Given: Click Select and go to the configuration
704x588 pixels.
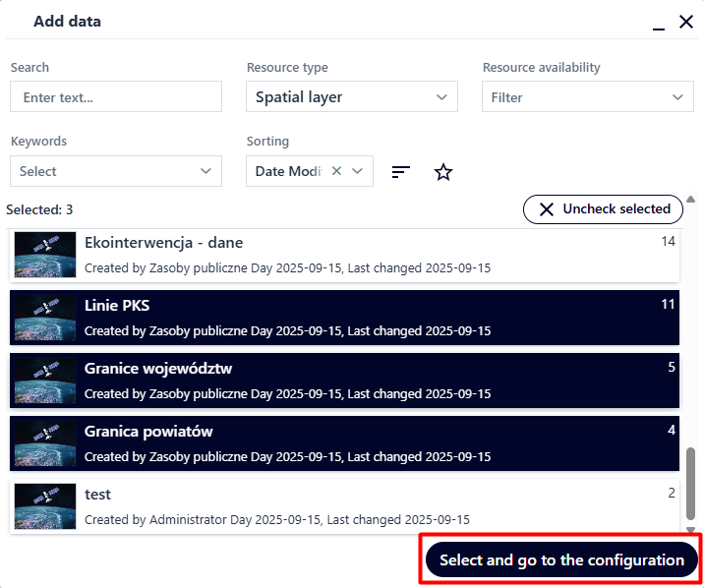Looking at the screenshot, I should [561, 560].
